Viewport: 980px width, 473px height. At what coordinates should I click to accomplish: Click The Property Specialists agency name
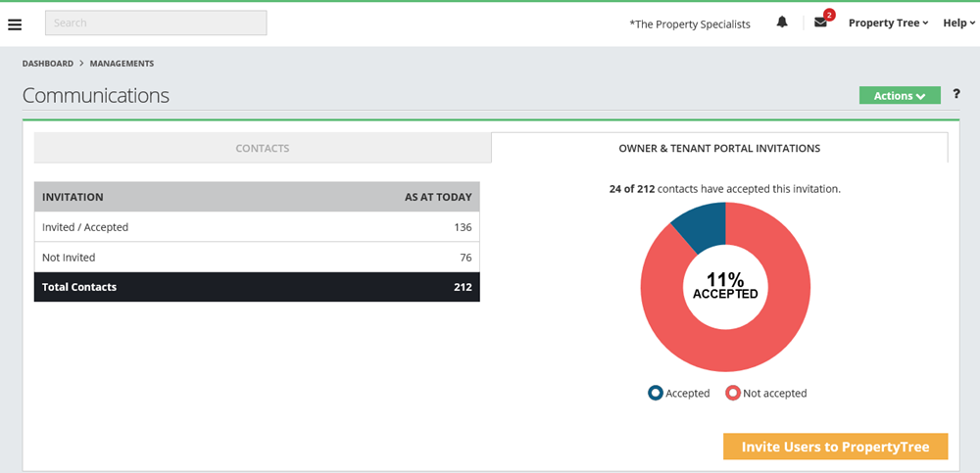[x=690, y=24]
